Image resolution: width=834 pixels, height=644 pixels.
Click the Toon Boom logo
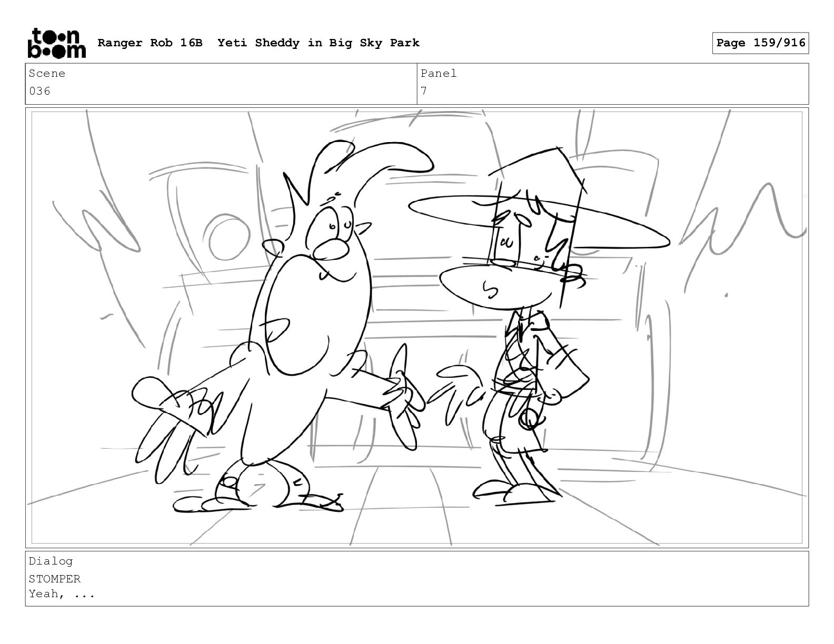[x=56, y=43]
